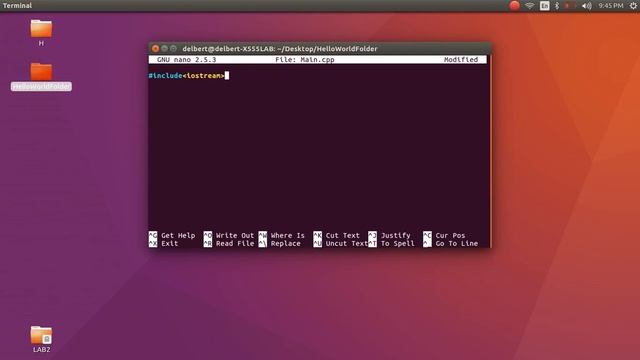Click the Cut Text shortcut label
640x360 pixels.
(342, 236)
